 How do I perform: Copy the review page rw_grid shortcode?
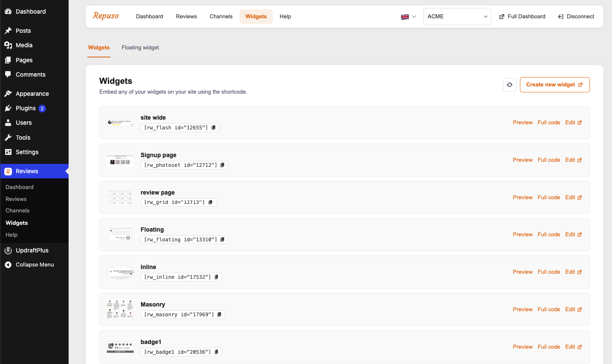tap(211, 202)
